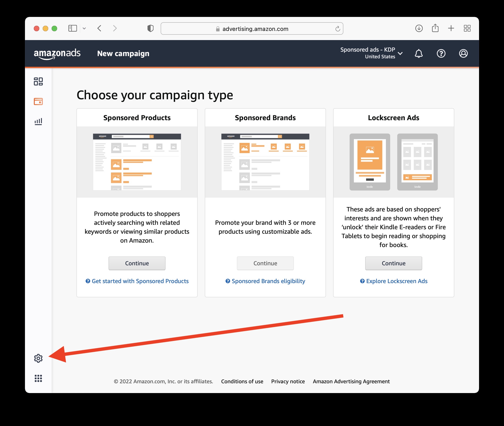Open Conditions of use link

point(242,381)
